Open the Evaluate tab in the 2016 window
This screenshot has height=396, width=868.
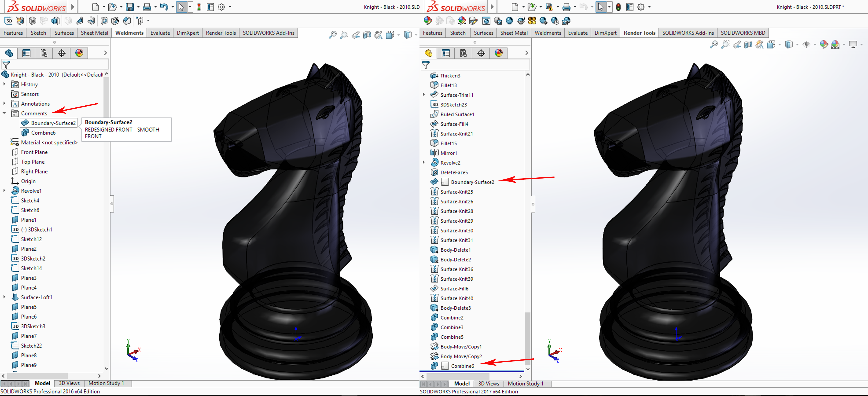[x=160, y=33]
